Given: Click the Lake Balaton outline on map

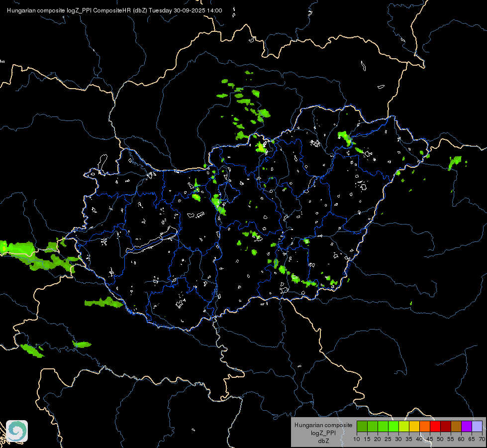Looking at the screenshot, I should coord(152,240).
